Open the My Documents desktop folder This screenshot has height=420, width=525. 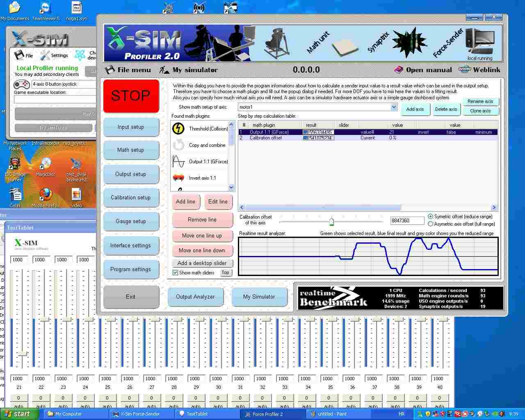[14, 11]
